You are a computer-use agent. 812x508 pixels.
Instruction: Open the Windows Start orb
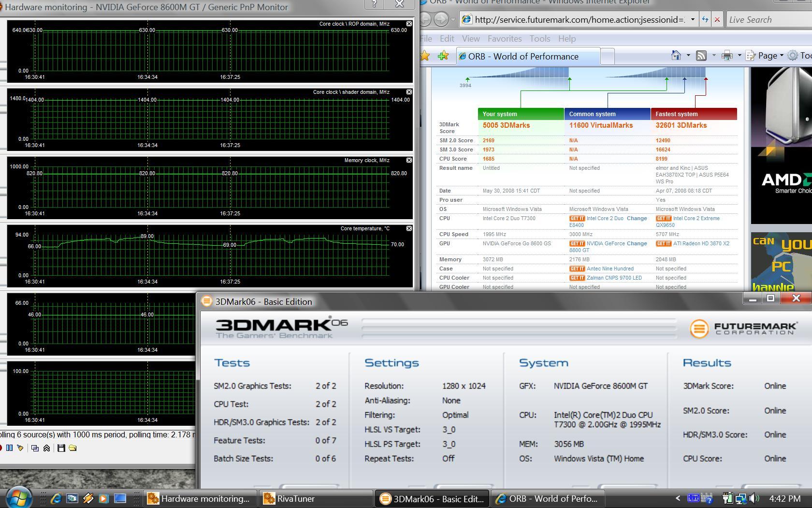click(19, 497)
